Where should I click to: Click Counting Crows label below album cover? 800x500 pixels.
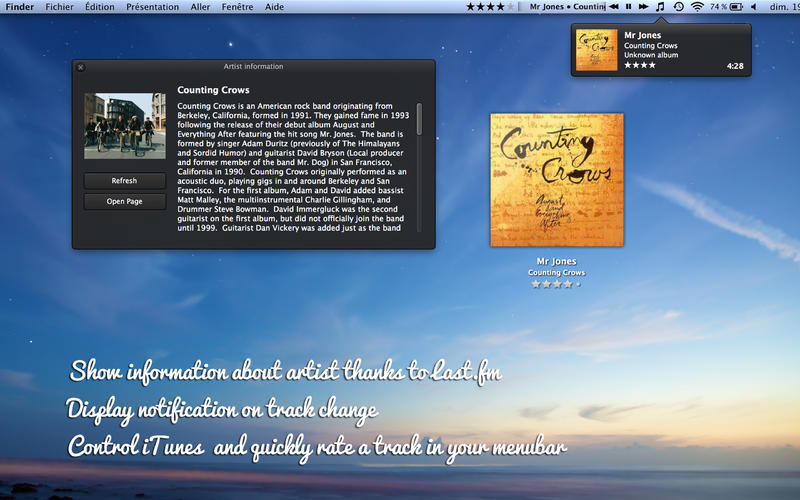pos(557,272)
